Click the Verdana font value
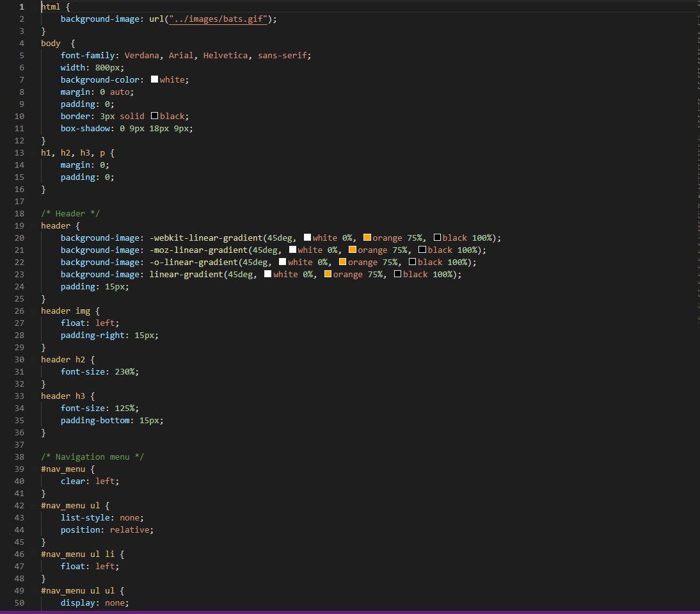700x614 pixels. pyautogui.click(x=141, y=55)
